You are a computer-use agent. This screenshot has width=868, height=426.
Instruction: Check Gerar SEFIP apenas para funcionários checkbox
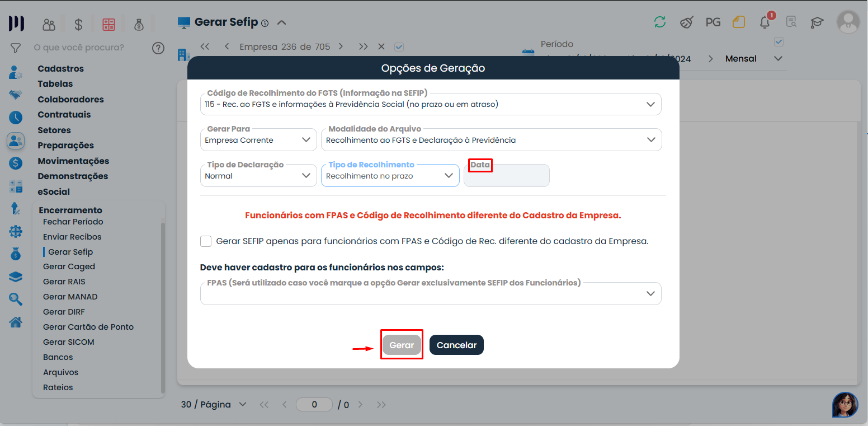click(x=206, y=241)
